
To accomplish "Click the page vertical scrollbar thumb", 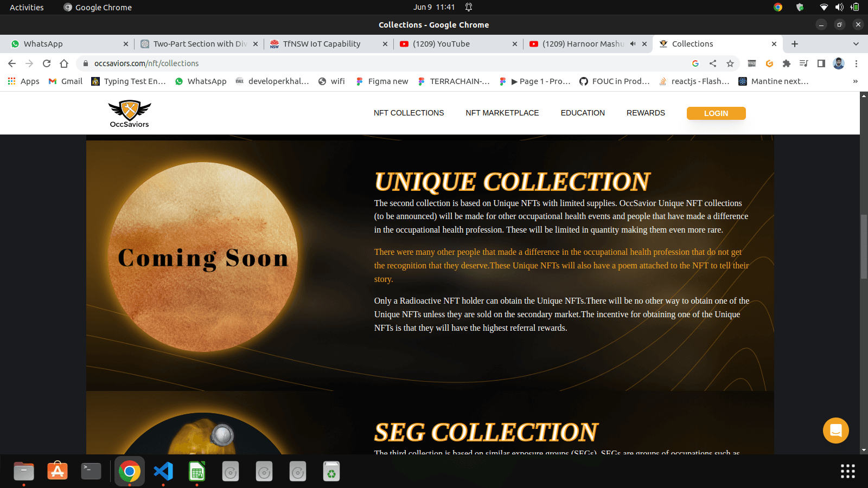I will point(864,247).
